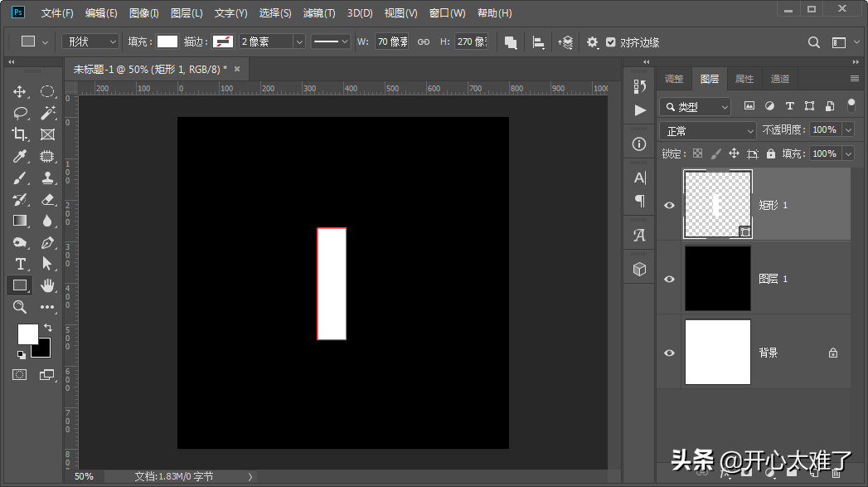Select the Frame tool

point(47,134)
